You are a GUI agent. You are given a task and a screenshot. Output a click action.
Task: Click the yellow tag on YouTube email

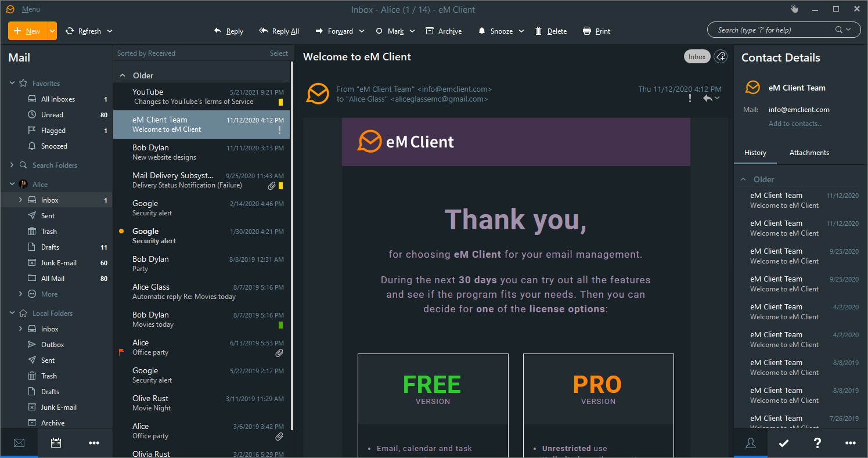coord(280,102)
